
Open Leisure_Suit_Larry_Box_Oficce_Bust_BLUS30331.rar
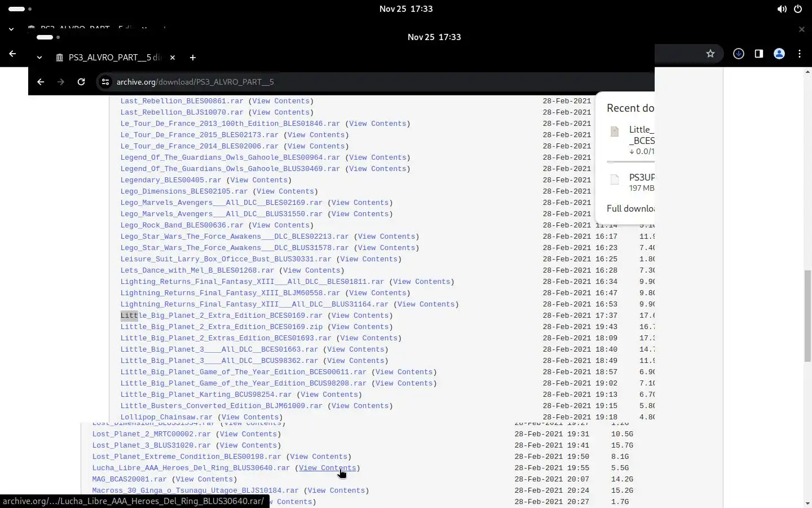[226, 259]
